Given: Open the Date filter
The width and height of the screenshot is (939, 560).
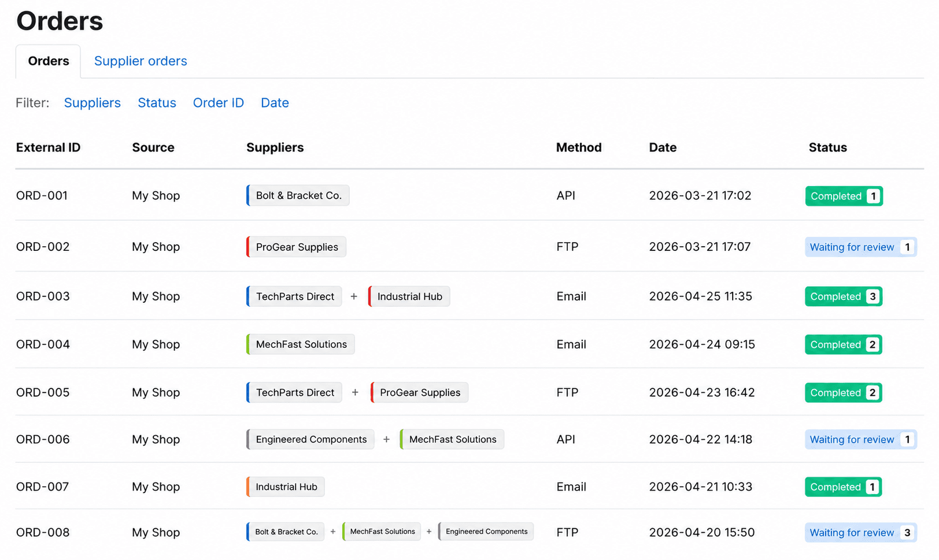Looking at the screenshot, I should [275, 103].
